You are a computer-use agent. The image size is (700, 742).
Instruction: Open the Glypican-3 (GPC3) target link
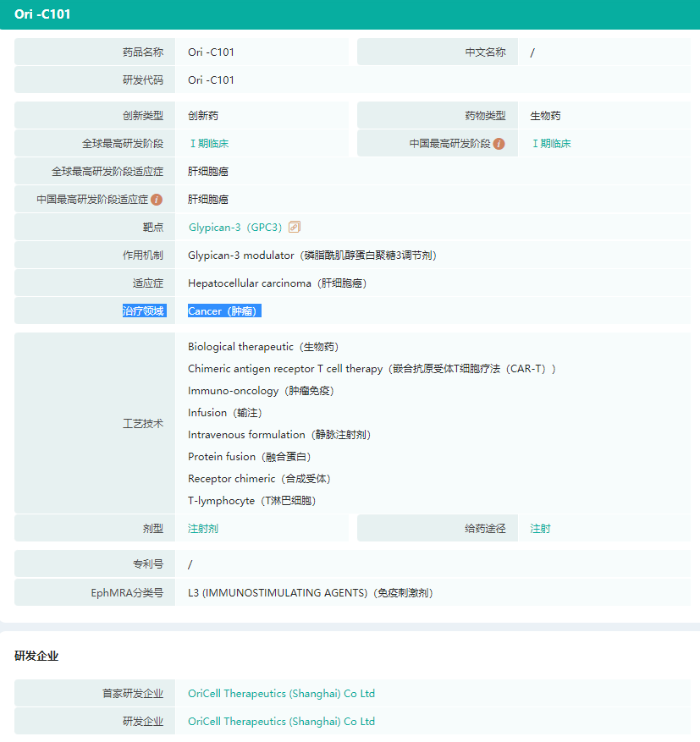235,227
